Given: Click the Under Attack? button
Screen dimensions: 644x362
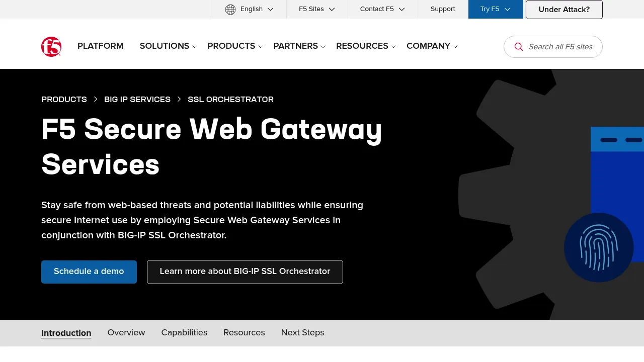Looking at the screenshot, I should [564, 10].
